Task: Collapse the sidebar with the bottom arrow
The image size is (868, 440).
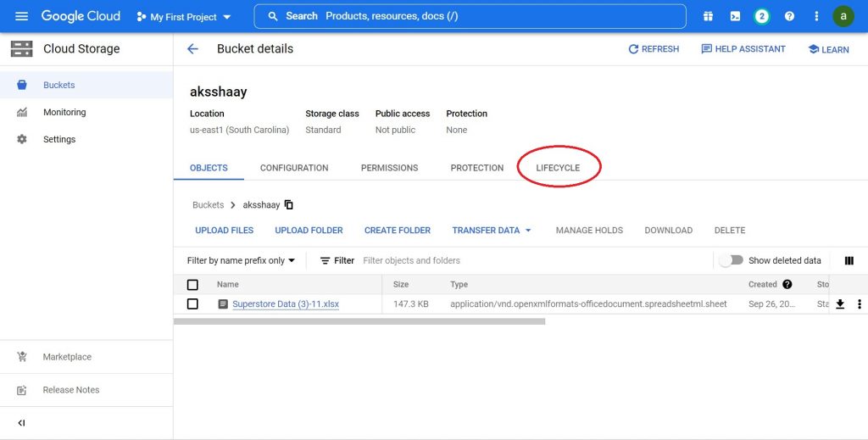Action: tap(21, 423)
